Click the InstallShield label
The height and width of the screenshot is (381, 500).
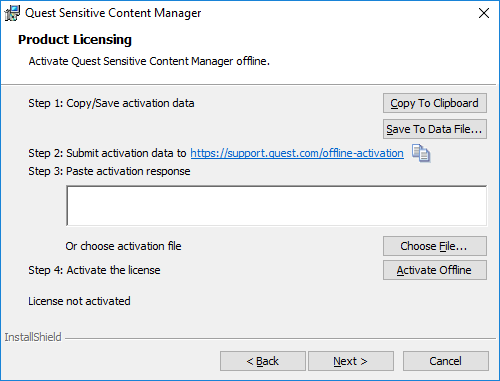click(33, 337)
